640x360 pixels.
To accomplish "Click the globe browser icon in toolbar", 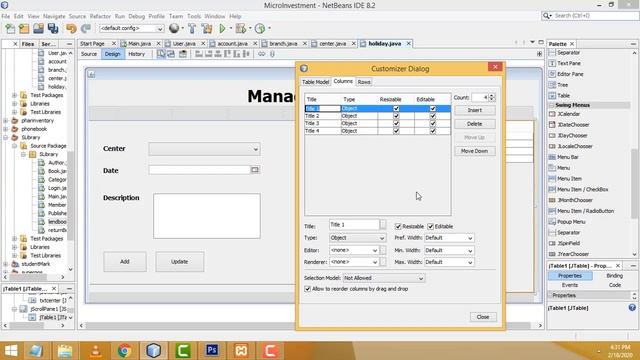I will click(x=174, y=28).
